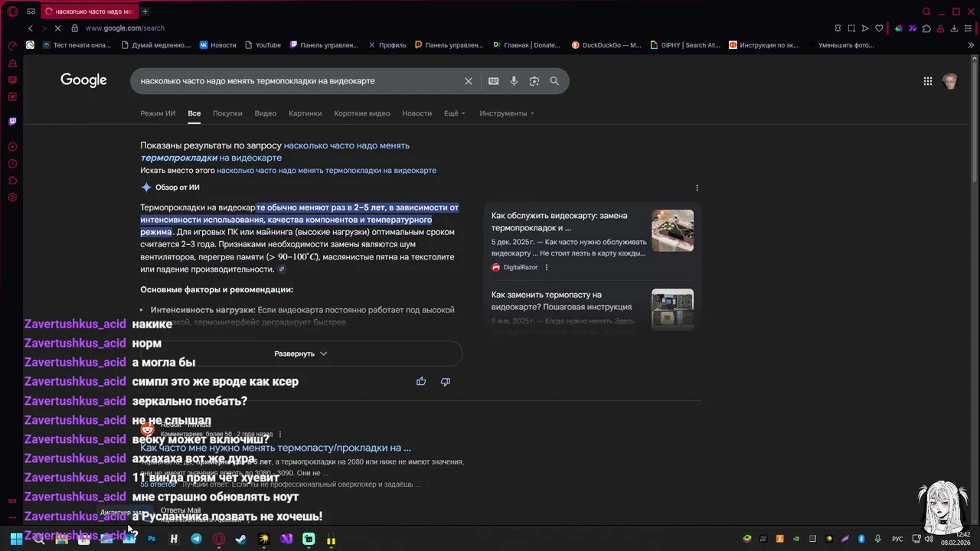The height and width of the screenshot is (551, 980).
Task: Open AI overview three-dot options
Action: click(697, 187)
